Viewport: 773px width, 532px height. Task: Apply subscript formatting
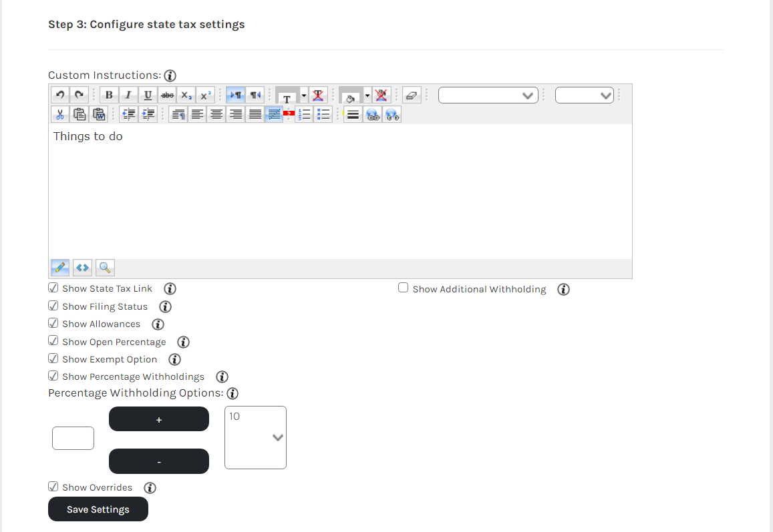pyautogui.click(x=186, y=95)
